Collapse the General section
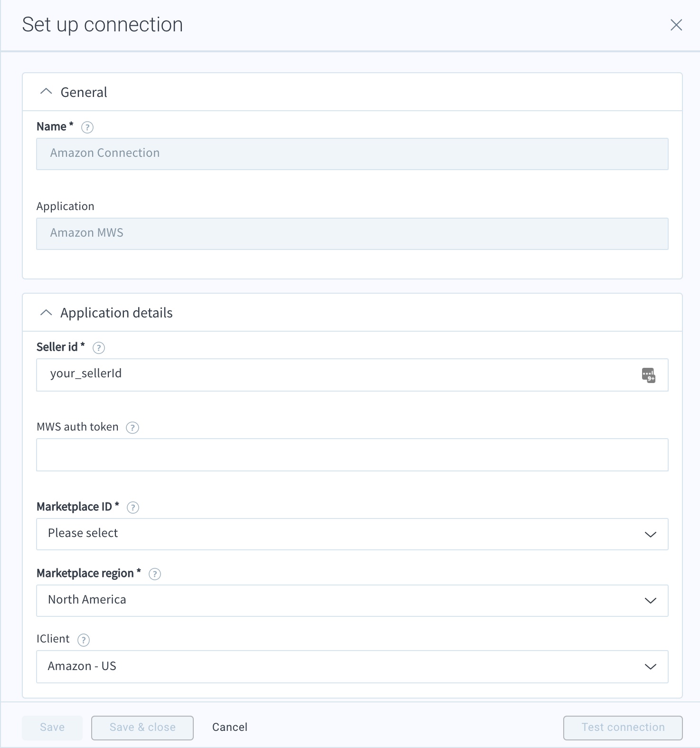Image resolution: width=700 pixels, height=748 pixels. pyautogui.click(x=46, y=92)
